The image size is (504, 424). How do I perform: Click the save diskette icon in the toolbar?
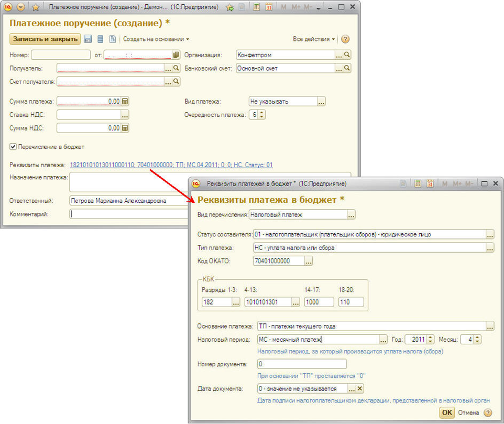click(x=87, y=39)
